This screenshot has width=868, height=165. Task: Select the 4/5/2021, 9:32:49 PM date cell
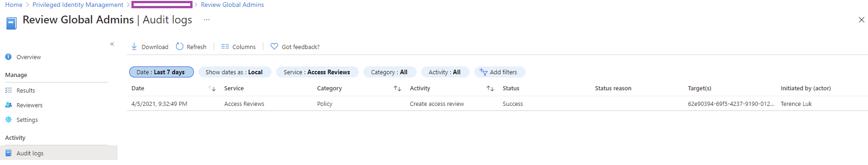tap(159, 104)
